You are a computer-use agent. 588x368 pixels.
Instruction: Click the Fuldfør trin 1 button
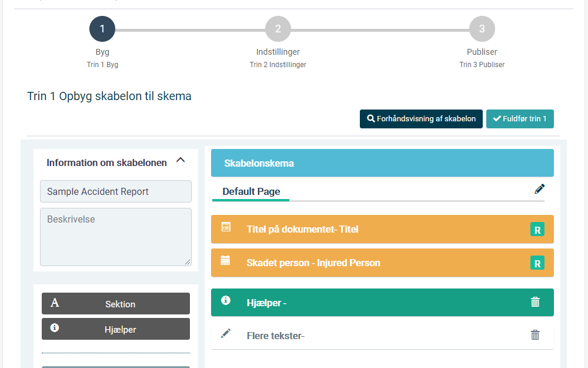(x=520, y=119)
